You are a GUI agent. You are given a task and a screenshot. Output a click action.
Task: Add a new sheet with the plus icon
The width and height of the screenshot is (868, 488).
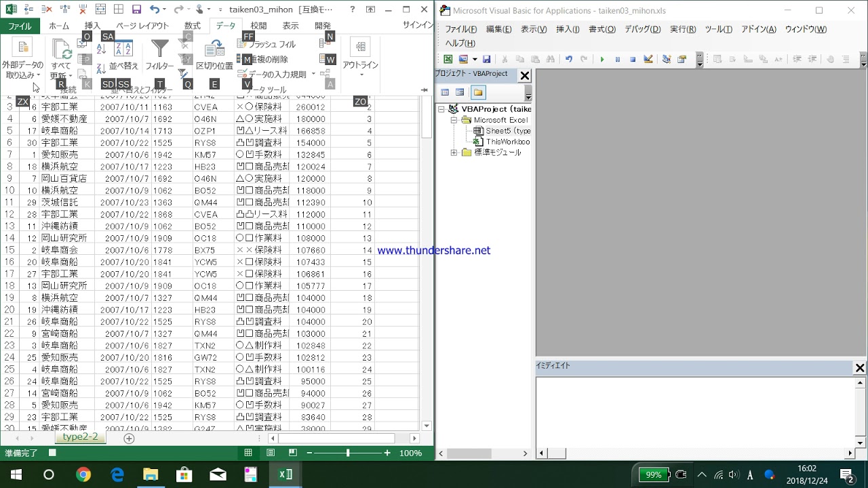click(x=129, y=439)
